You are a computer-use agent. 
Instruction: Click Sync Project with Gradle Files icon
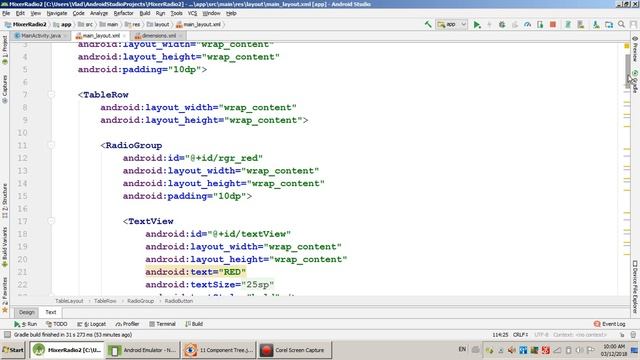point(568,24)
